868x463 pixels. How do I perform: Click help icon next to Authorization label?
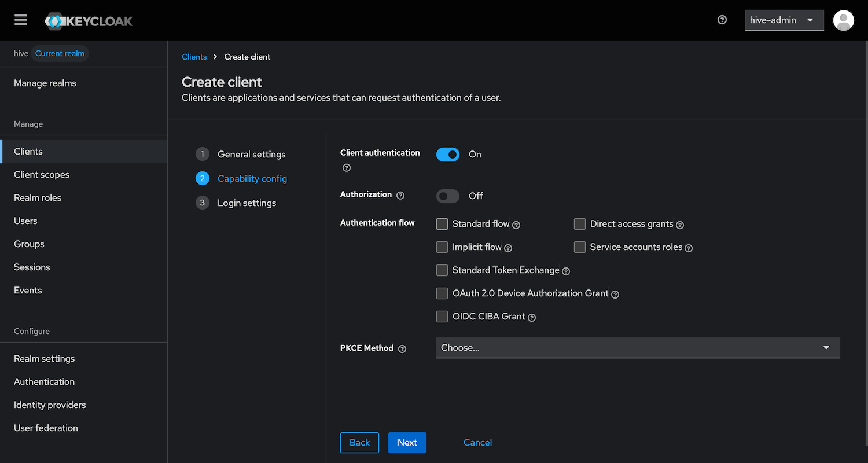point(400,196)
